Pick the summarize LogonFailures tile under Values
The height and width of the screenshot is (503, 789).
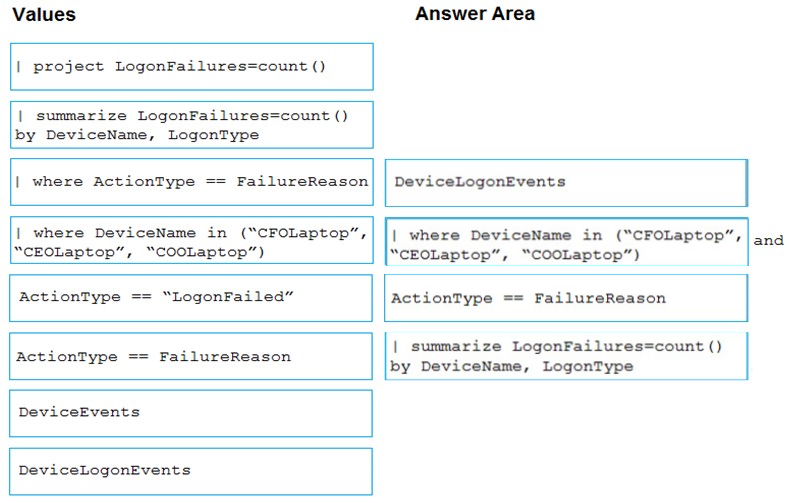(x=192, y=125)
